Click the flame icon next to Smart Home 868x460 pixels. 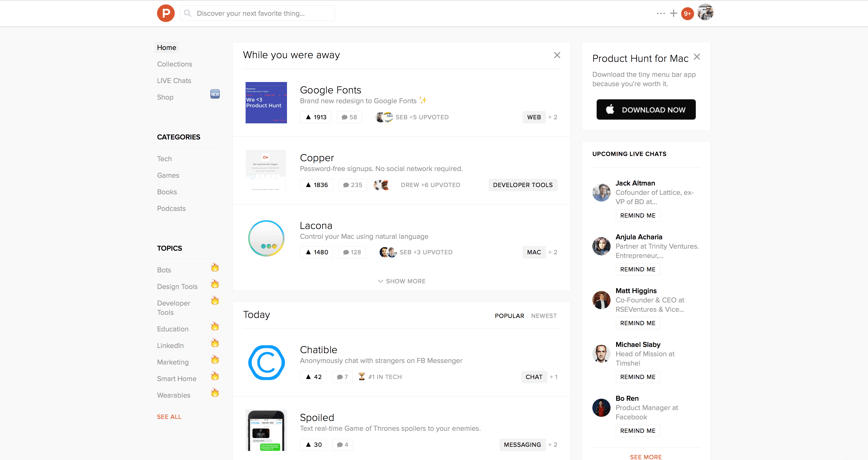click(x=215, y=376)
